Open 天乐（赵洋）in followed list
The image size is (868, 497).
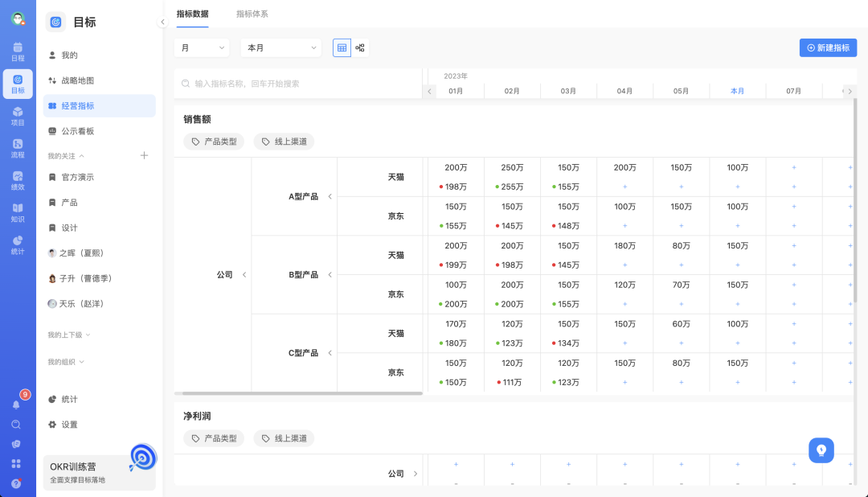(100, 304)
